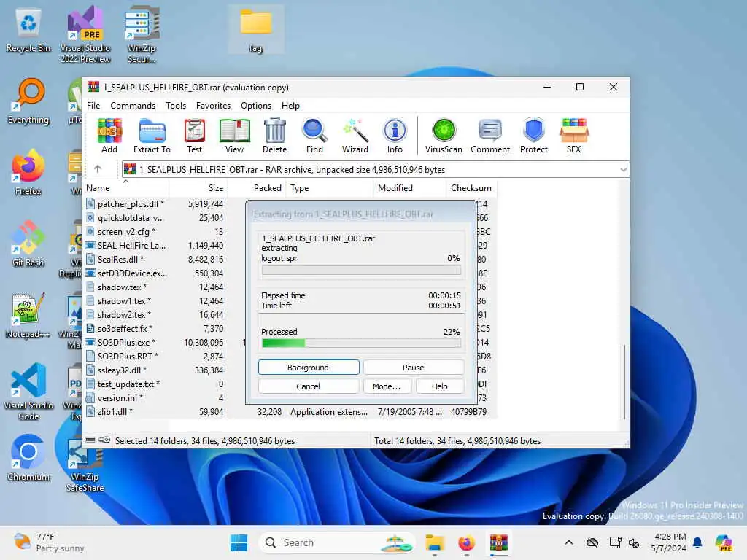747x560 pixels.
Task: Launch Firefox from the desktop
Action: (x=28, y=172)
